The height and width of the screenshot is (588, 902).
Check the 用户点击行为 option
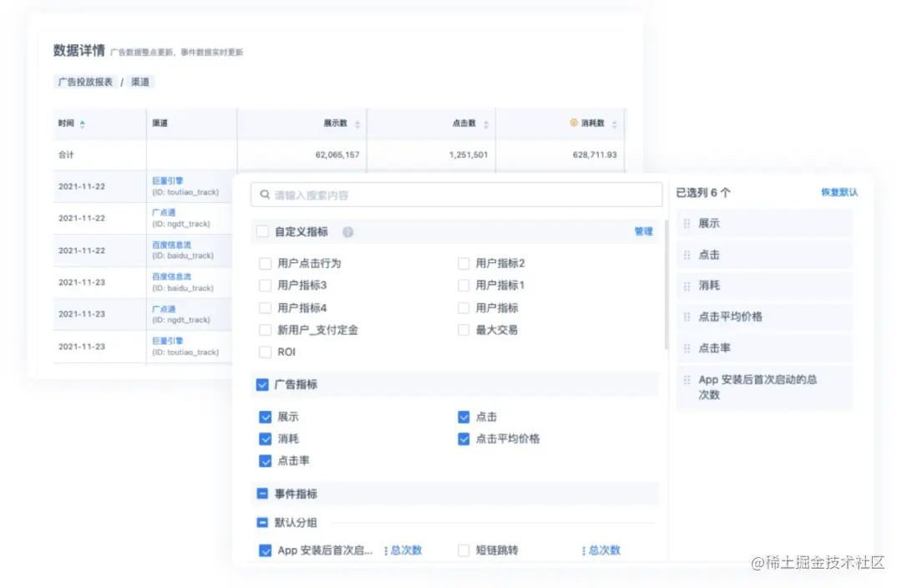(266, 263)
